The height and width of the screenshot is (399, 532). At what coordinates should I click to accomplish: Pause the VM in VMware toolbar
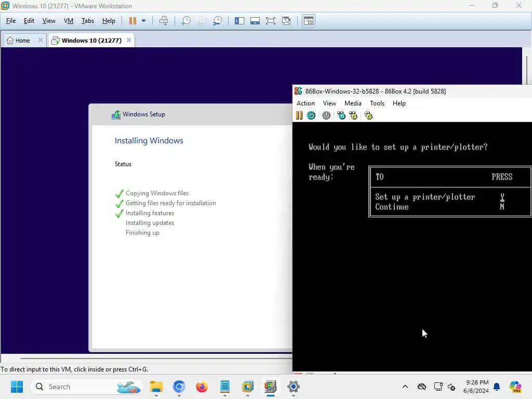[132, 21]
